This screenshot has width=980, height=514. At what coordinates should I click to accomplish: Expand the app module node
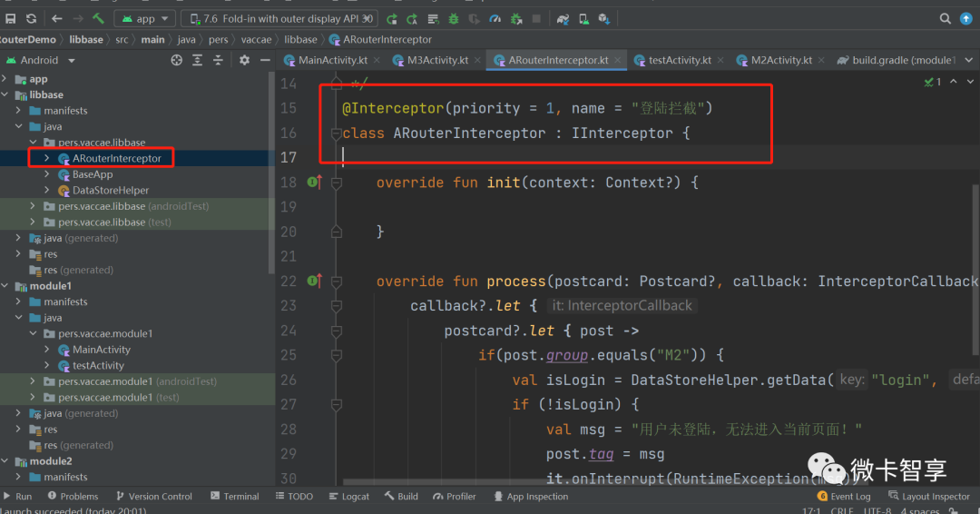[5, 79]
